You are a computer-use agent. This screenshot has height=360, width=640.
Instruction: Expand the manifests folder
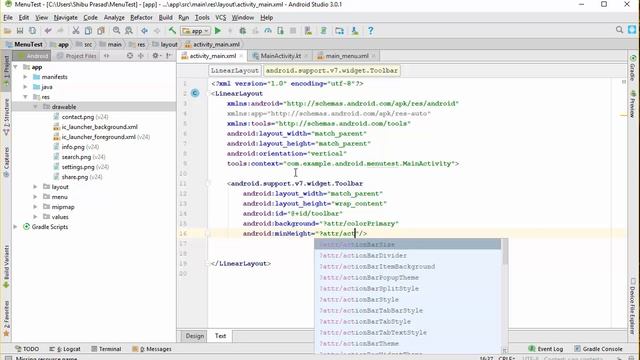click(25, 77)
